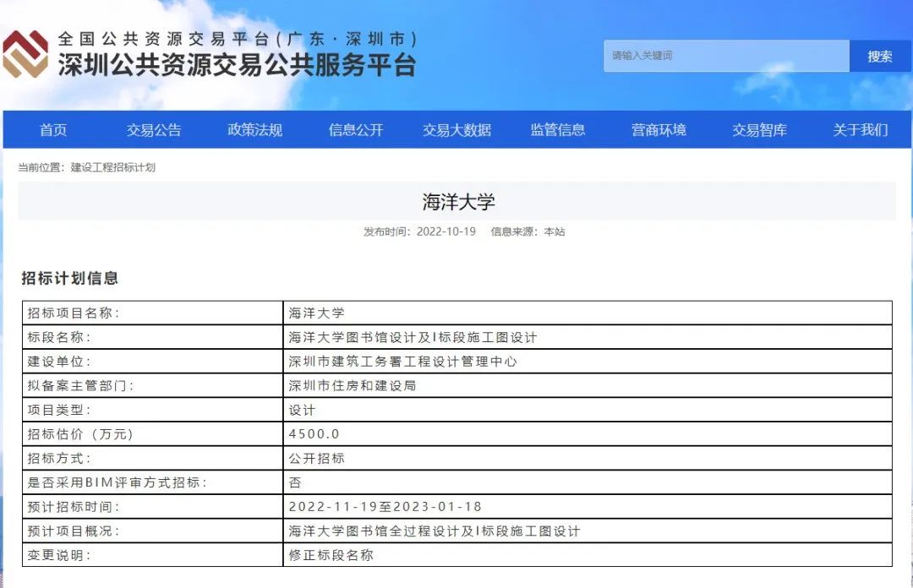Open the 首页 home menu
Screen dimensions: 913x588
[x=53, y=130]
